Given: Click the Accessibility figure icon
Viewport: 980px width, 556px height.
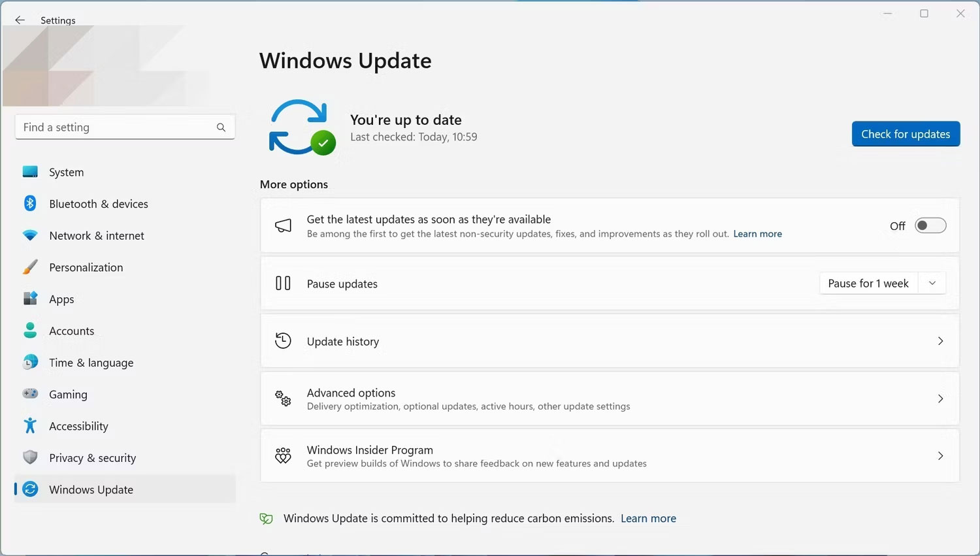Looking at the screenshot, I should pos(30,426).
